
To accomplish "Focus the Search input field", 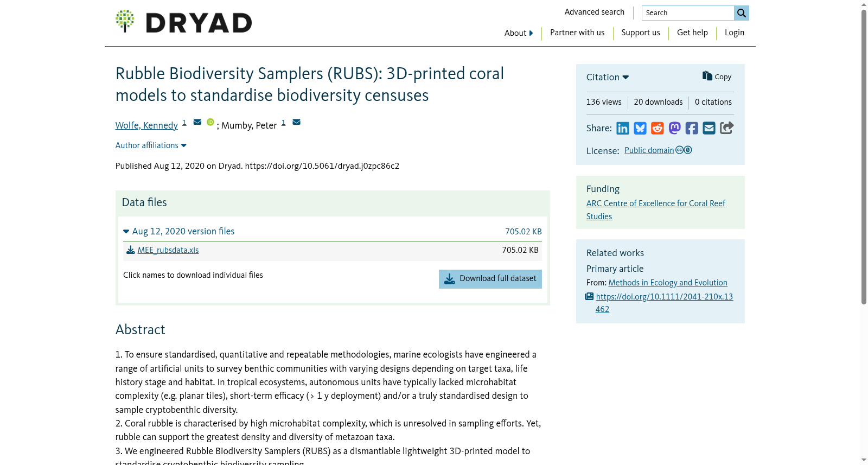I will click(x=688, y=13).
